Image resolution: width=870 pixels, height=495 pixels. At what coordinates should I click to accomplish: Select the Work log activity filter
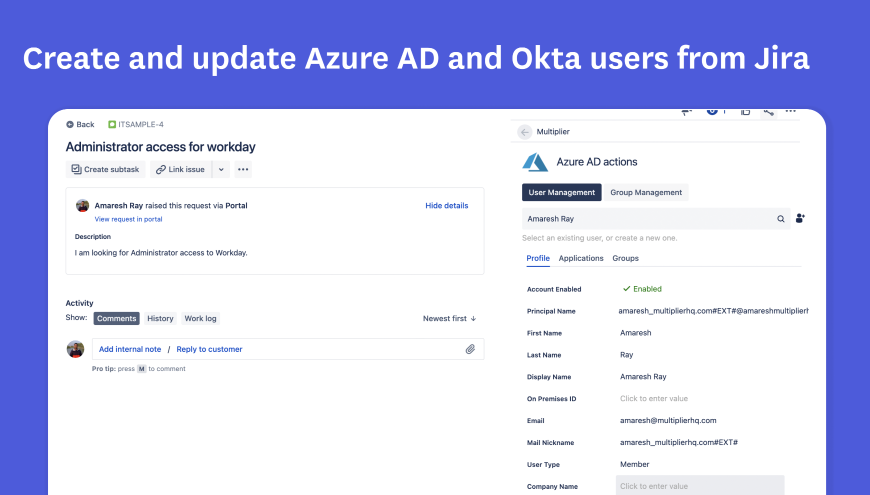[x=200, y=319]
